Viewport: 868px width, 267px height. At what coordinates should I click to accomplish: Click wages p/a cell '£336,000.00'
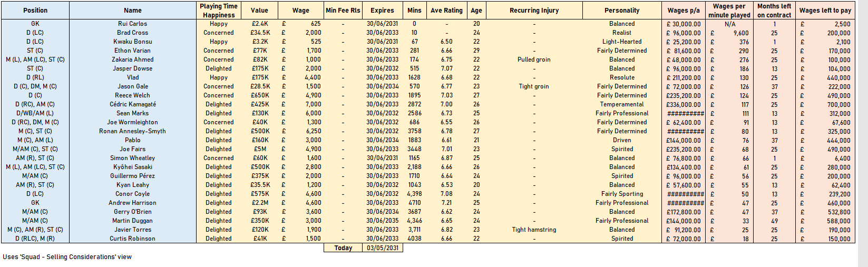[684, 104]
